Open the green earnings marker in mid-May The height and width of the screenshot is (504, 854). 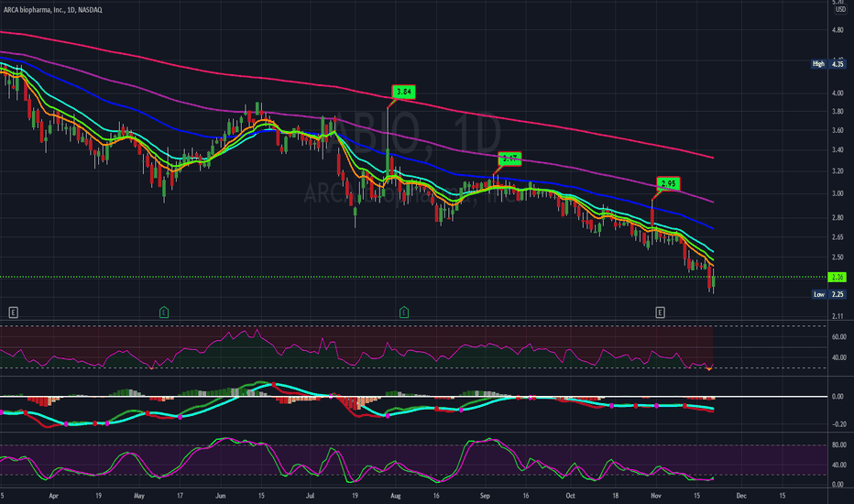pyautogui.click(x=164, y=312)
